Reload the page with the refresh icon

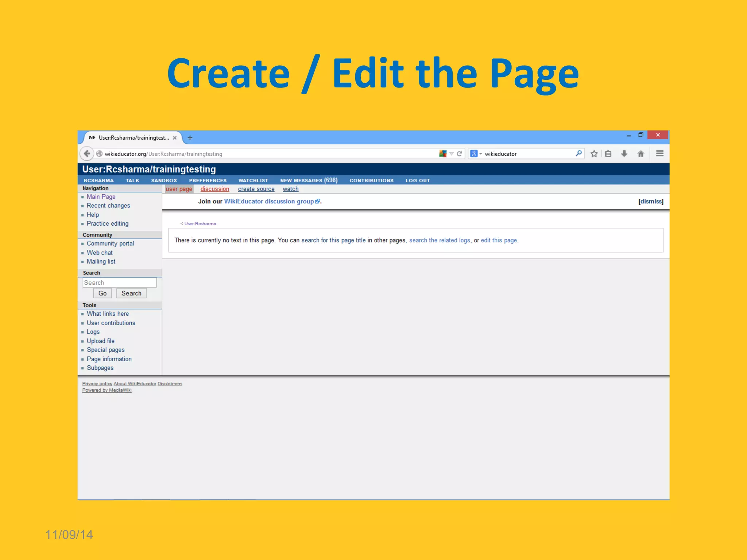459,154
